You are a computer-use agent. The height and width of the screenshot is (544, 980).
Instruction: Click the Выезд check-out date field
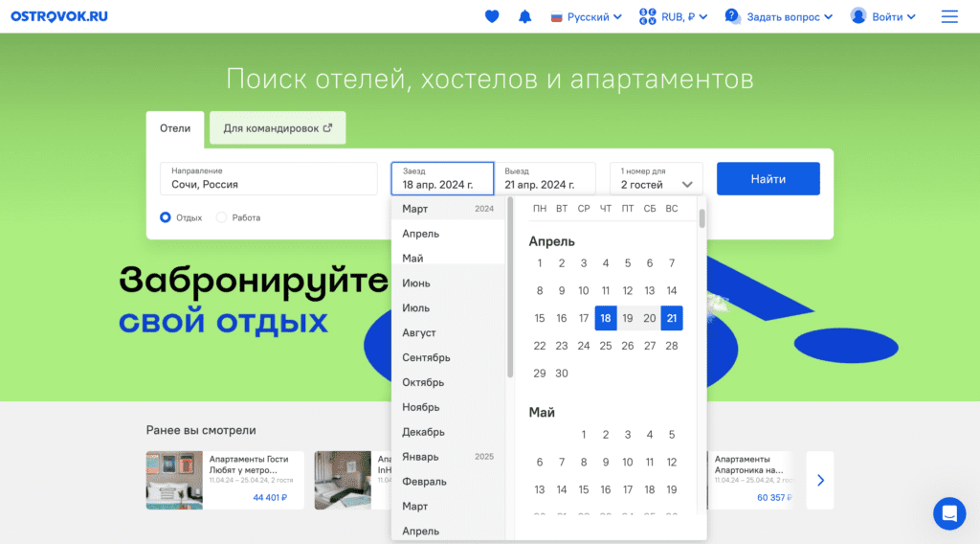pyautogui.click(x=545, y=178)
